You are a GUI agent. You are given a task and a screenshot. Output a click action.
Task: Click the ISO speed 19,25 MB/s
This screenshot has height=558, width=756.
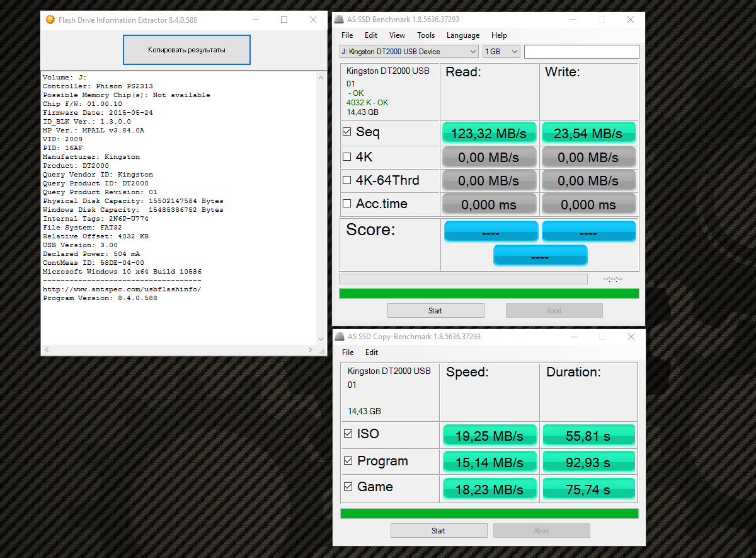(490, 436)
